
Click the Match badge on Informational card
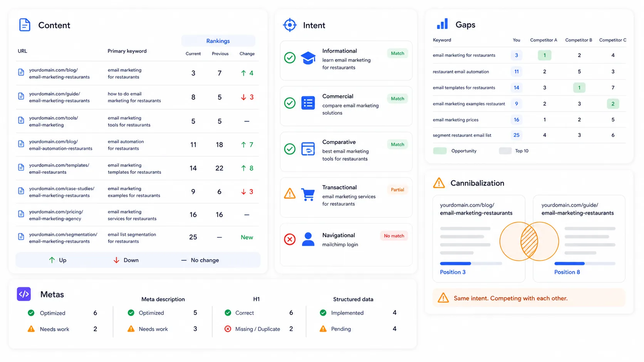coord(397,53)
